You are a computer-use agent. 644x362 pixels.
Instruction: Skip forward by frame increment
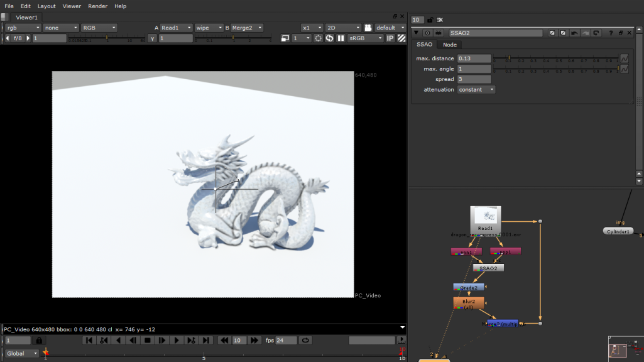[x=254, y=340]
